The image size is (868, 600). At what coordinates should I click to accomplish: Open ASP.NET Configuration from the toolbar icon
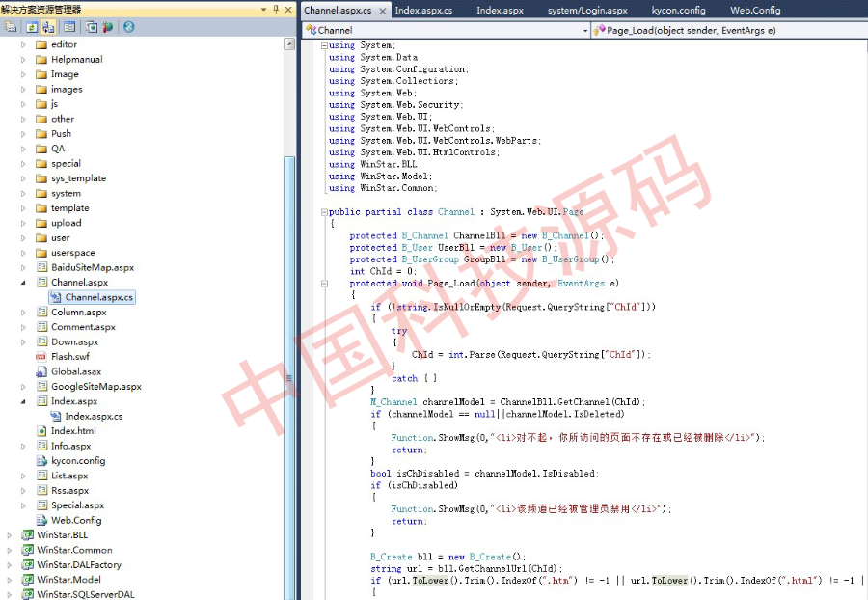click(x=107, y=27)
